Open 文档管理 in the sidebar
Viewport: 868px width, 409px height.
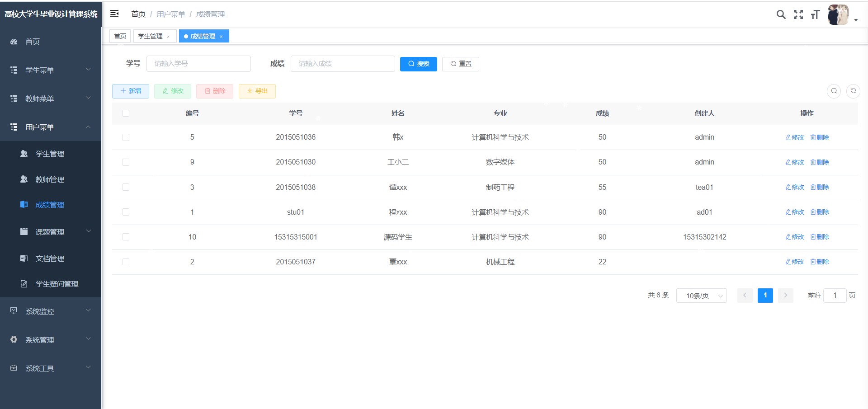(x=50, y=259)
